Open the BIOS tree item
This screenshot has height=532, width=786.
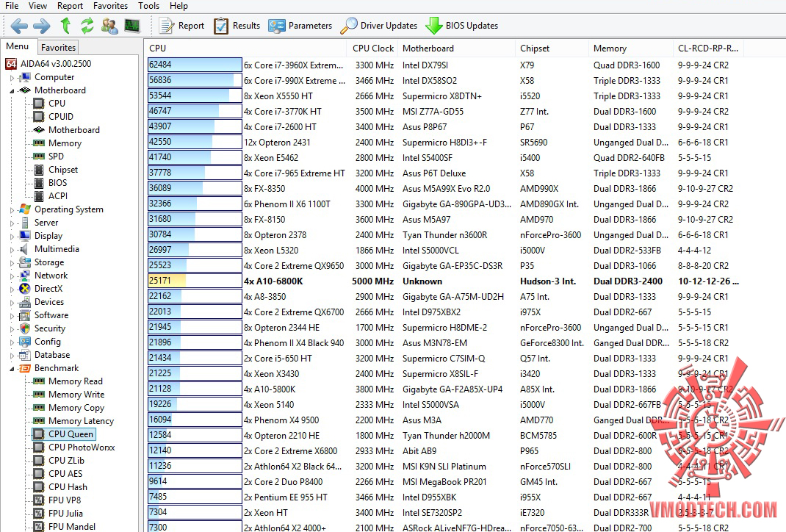pos(57,182)
